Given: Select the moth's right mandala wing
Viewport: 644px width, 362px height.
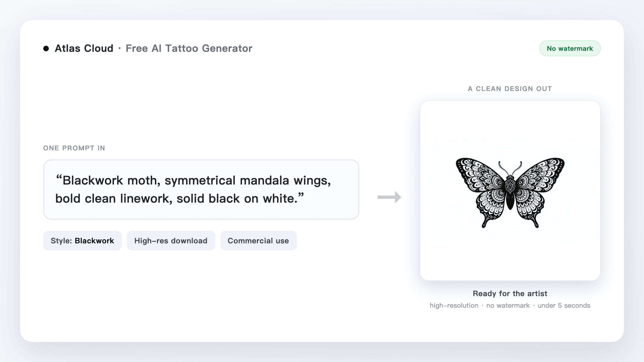Looking at the screenshot, I should pos(539,191).
